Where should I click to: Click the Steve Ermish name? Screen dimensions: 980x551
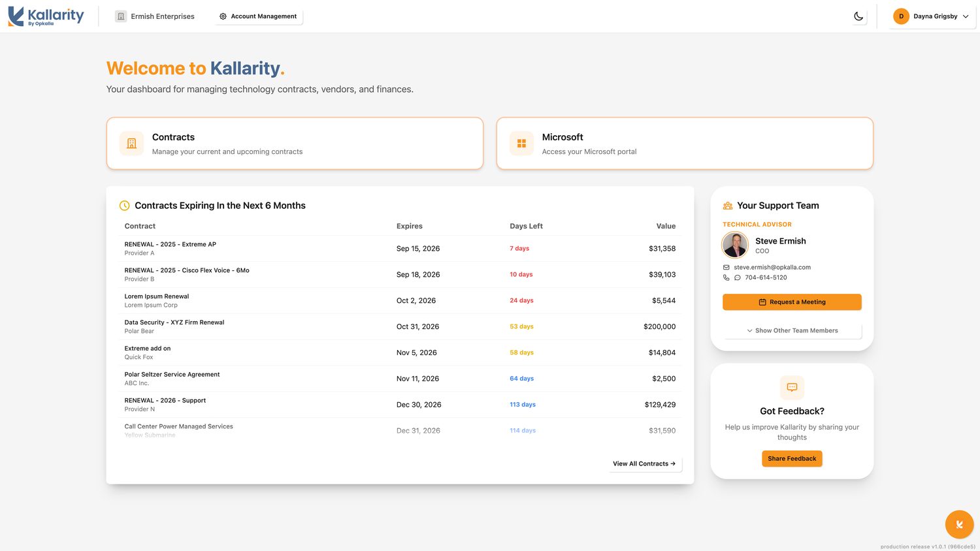[x=781, y=241]
